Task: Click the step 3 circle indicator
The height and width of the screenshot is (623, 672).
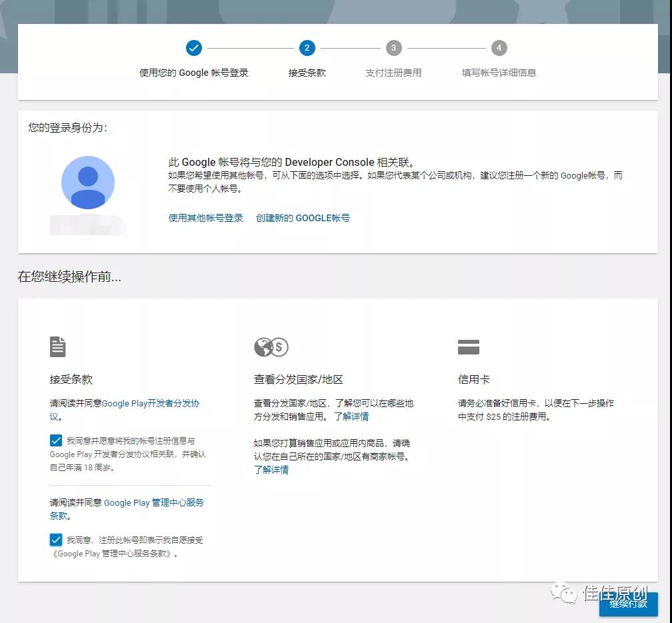Action: (x=393, y=48)
